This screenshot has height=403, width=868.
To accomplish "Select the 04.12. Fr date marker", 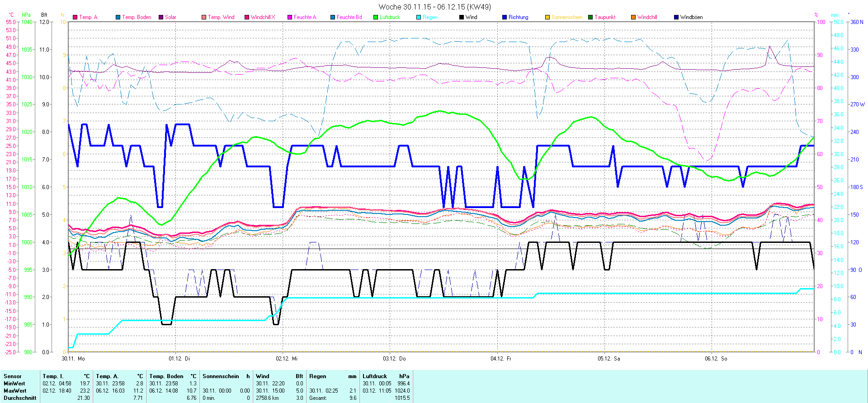I will tap(501, 359).
